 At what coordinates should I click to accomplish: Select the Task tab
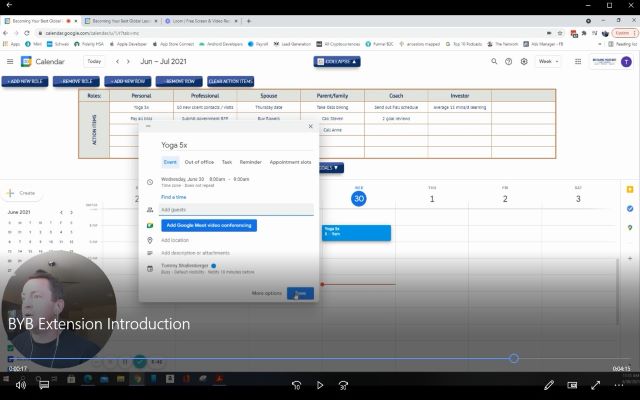click(x=227, y=162)
